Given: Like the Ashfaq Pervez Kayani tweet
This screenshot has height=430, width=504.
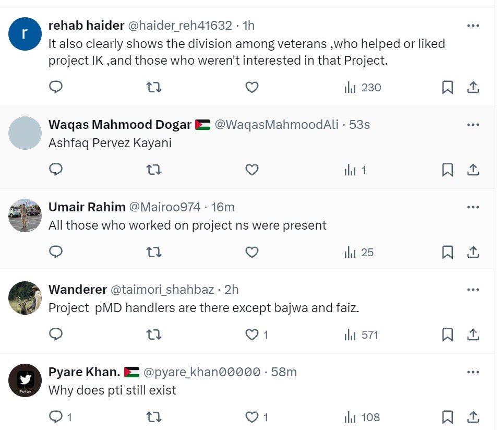Looking at the screenshot, I should (252, 170).
